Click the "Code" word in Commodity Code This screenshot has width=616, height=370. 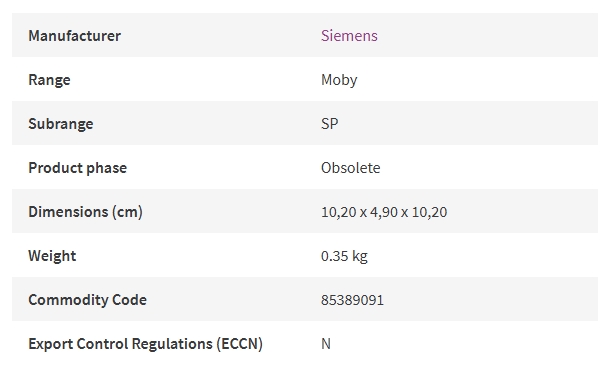pos(129,300)
